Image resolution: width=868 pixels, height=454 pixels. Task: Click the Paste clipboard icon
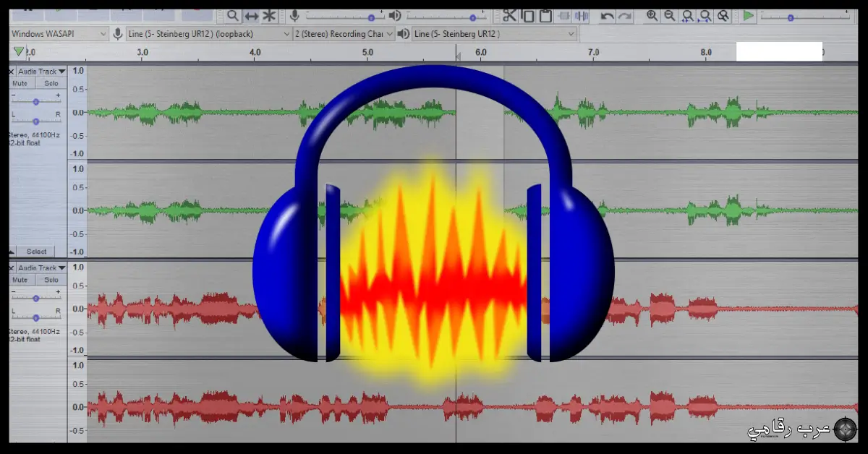(x=546, y=15)
